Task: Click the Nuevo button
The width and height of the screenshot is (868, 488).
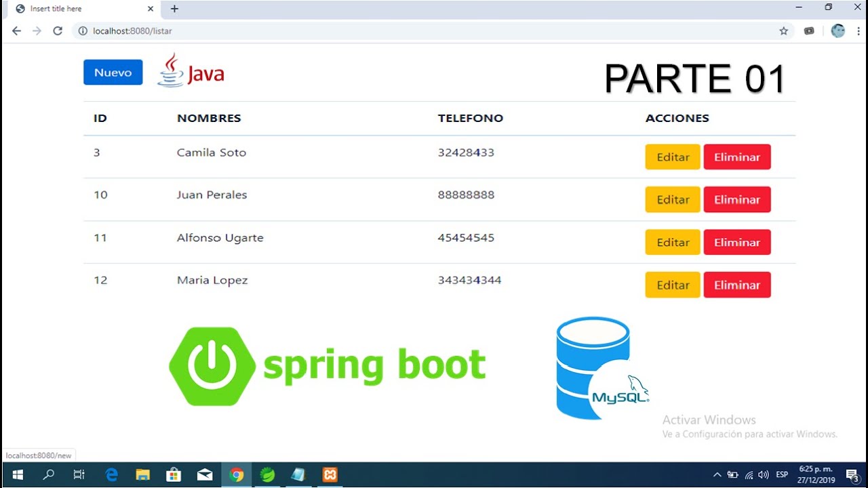Action: [x=113, y=73]
